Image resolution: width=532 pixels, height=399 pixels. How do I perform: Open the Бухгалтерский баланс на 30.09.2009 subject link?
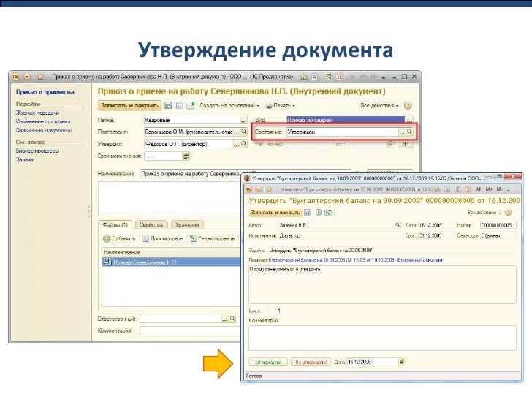point(357,260)
